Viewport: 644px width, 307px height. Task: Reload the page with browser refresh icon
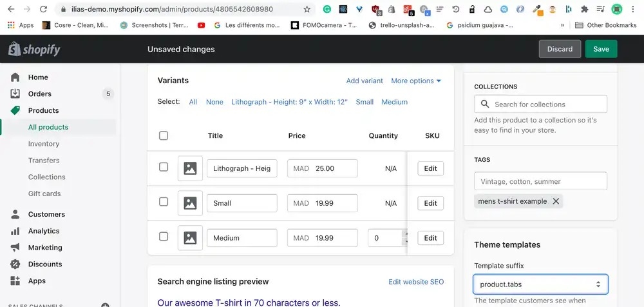pyautogui.click(x=43, y=10)
